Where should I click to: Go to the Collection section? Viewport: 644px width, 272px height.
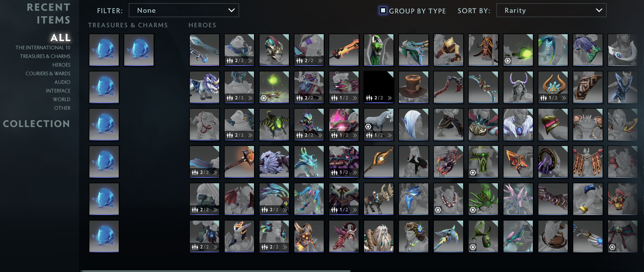coord(37,124)
